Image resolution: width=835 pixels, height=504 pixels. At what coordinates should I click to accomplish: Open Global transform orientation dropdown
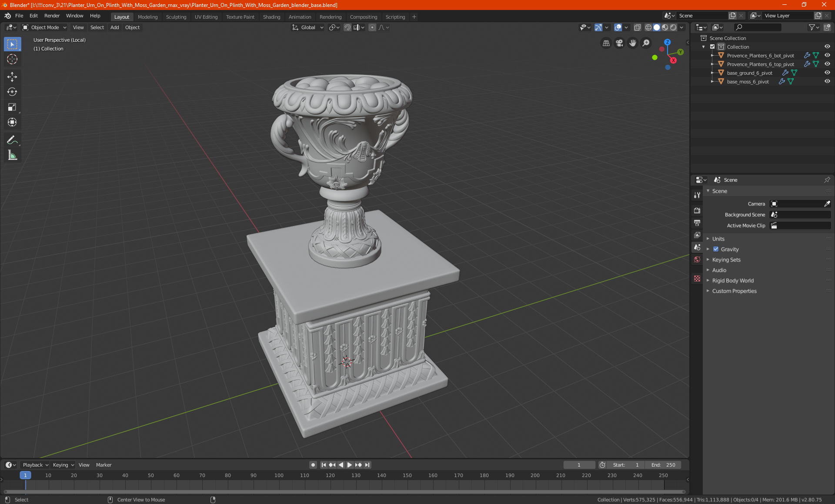pyautogui.click(x=307, y=27)
